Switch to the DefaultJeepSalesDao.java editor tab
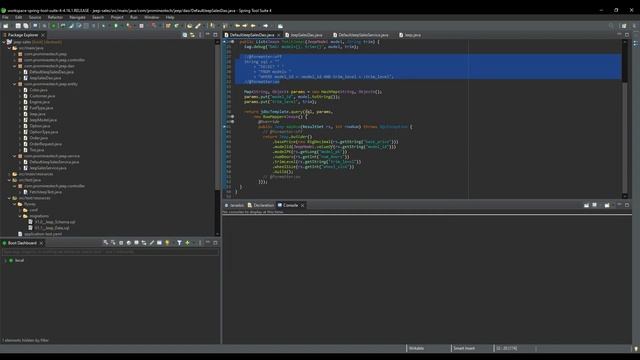This screenshot has width=640, height=360. 251,35
